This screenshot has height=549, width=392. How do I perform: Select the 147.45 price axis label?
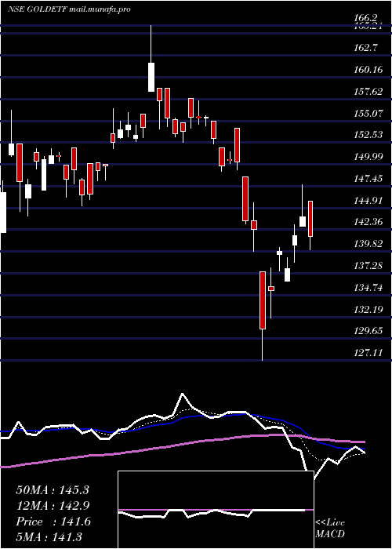(368, 179)
